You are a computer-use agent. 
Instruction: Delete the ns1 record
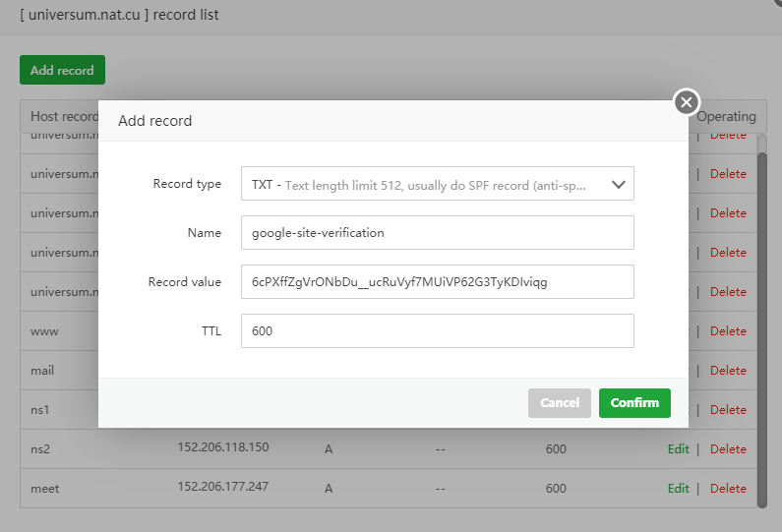[728, 409]
